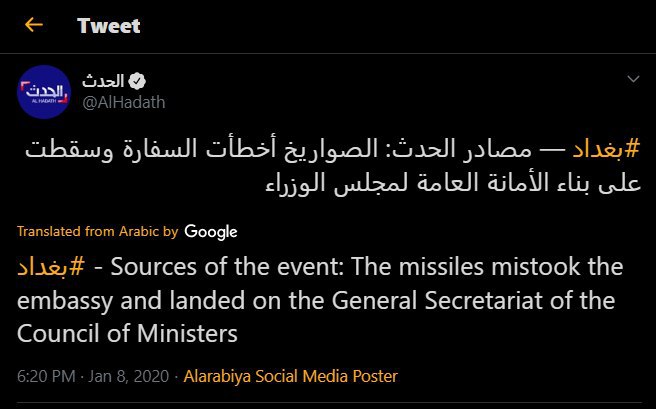Click 'Council of Ministers' in the translation

point(128,334)
